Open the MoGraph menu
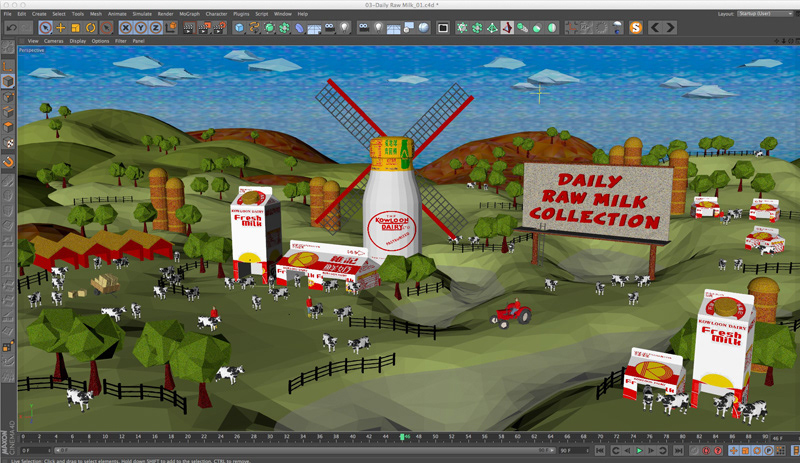800x463 pixels. (x=189, y=14)
